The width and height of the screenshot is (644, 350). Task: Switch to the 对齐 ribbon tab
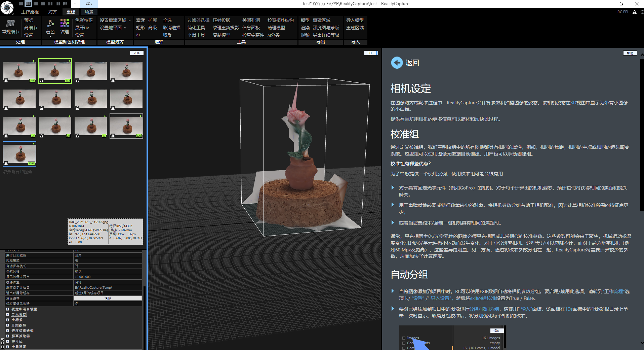[53, 12]
